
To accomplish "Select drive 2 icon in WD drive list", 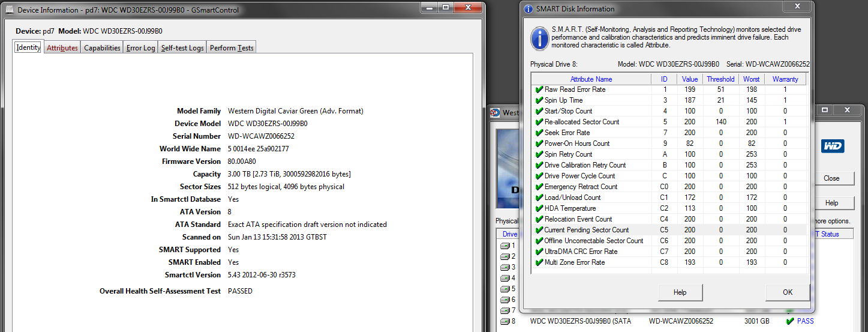I will tap(504, 256).
